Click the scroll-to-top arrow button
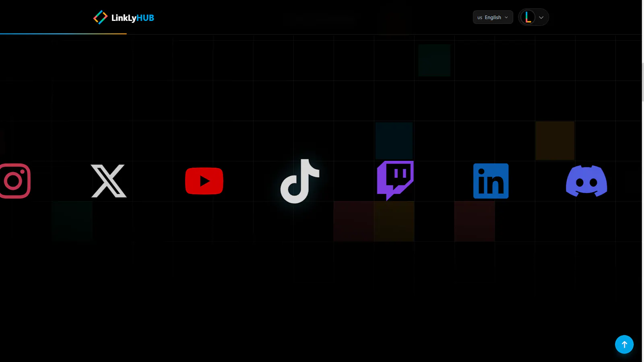Screen dimensions: 644x362 (x=624, y=344)
